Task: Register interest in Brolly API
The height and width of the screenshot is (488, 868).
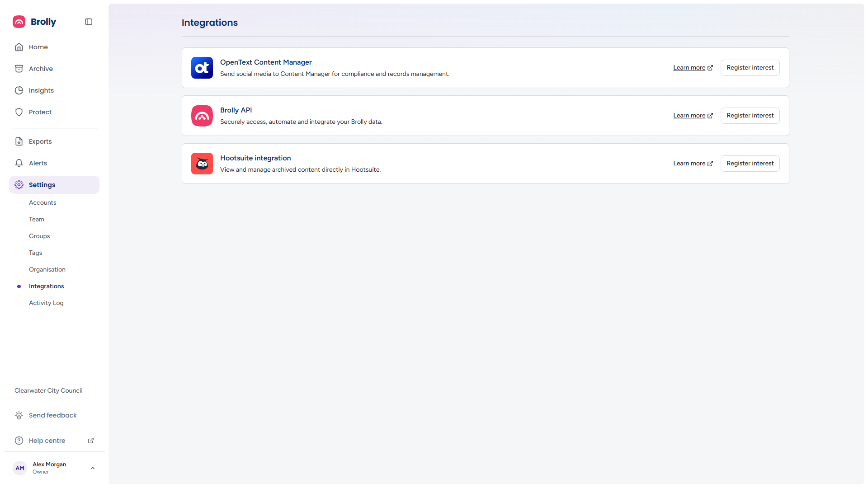Action: [x=750, y=116]
